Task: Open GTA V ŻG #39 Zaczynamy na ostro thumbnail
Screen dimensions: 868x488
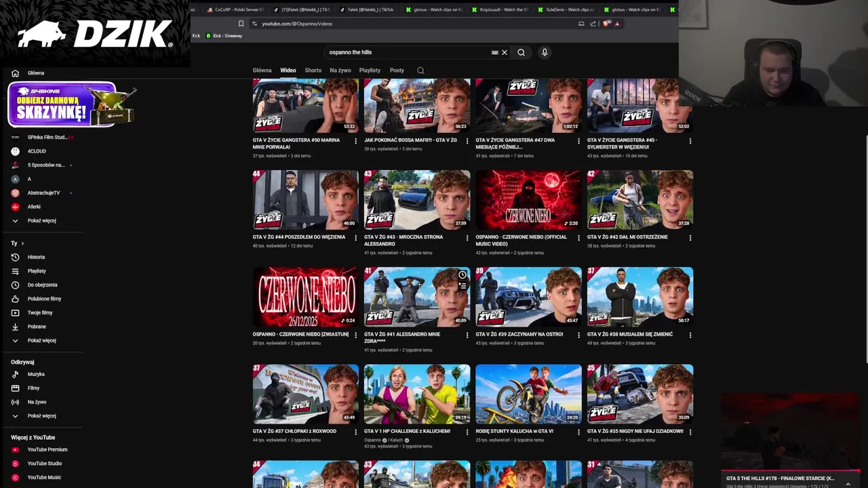Action: pyautogui.click(x=528, y=297)
